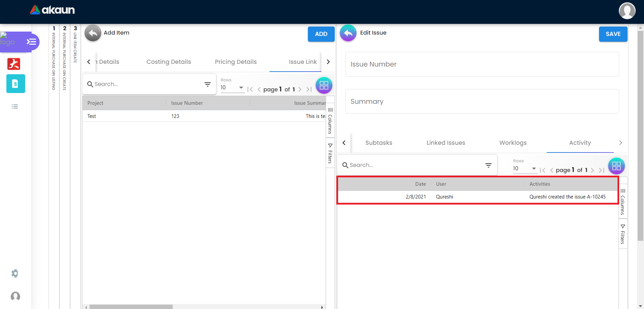
Task: Click the ADD button
Action: click(x=321, y=34)
